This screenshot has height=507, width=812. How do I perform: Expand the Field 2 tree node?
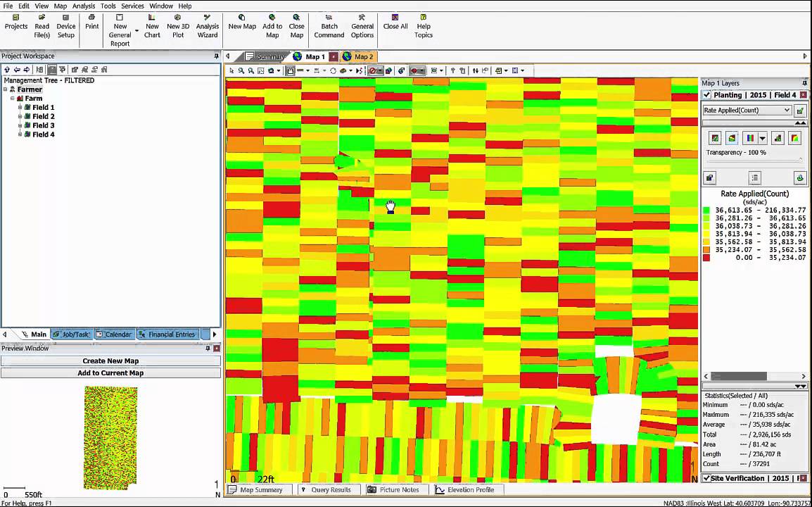point(20,116)
